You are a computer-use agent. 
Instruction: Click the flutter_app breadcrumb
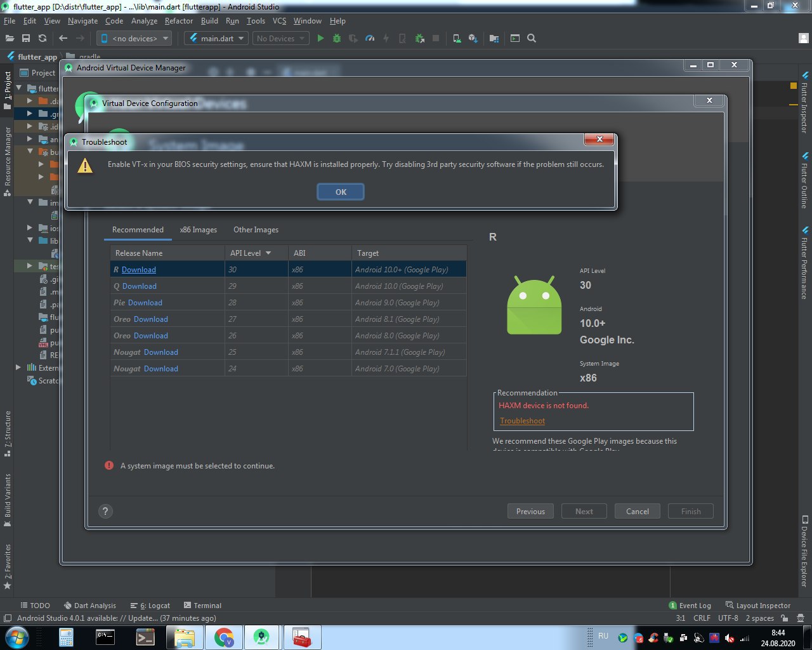pos(32,56)
